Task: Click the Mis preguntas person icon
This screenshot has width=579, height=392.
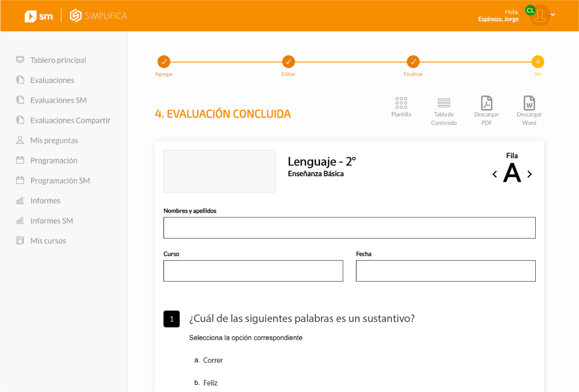Action: (x=20, y=140)
